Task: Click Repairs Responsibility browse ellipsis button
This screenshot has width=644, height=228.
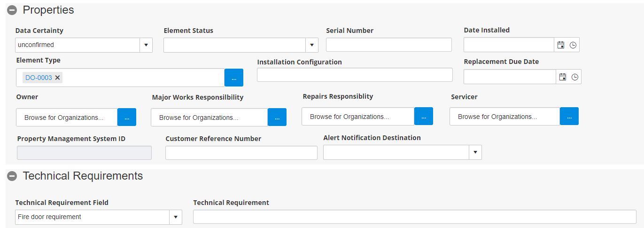Action: (424, 117)
